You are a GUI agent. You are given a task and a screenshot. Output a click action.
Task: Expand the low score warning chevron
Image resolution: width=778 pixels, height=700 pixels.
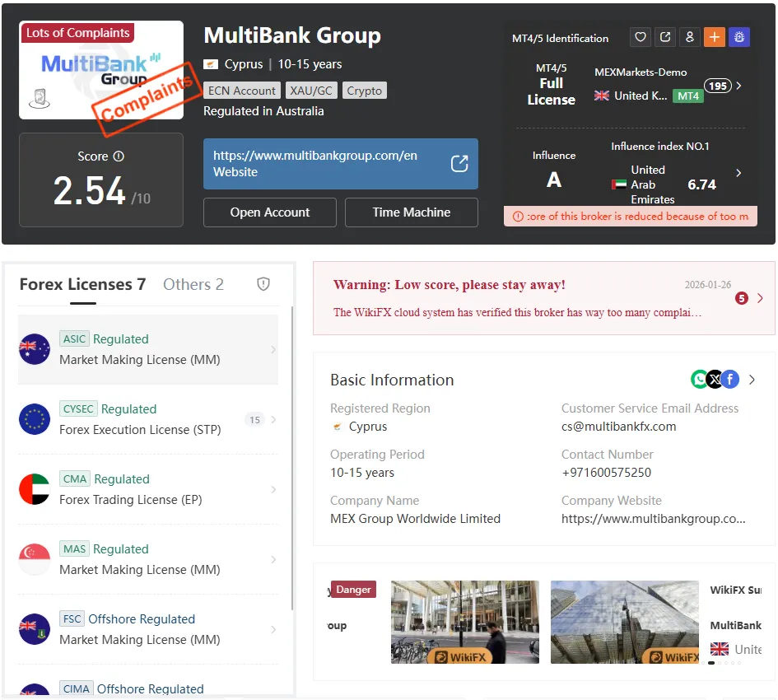coord(760,298)
